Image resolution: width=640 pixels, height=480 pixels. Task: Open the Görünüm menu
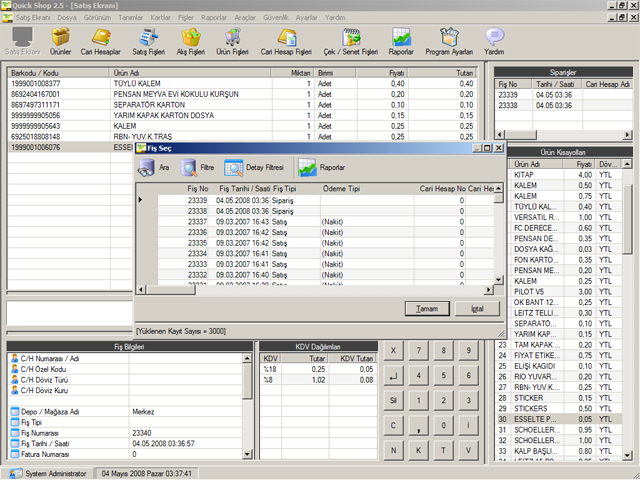pos(97,18)
